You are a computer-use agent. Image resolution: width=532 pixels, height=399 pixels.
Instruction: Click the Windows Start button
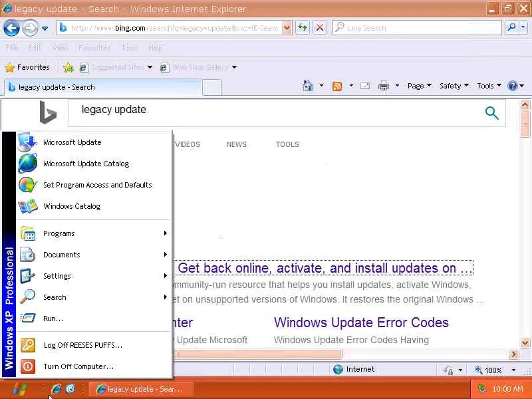19,389
